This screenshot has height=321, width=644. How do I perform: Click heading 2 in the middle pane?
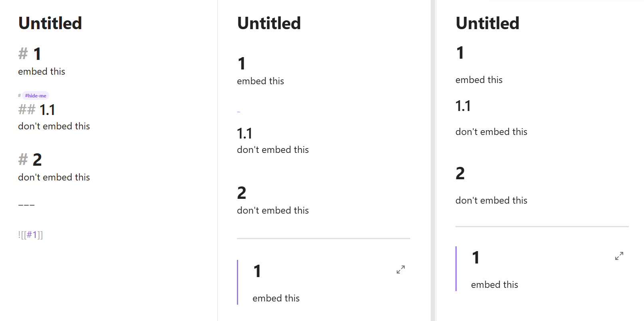(242, 193)
